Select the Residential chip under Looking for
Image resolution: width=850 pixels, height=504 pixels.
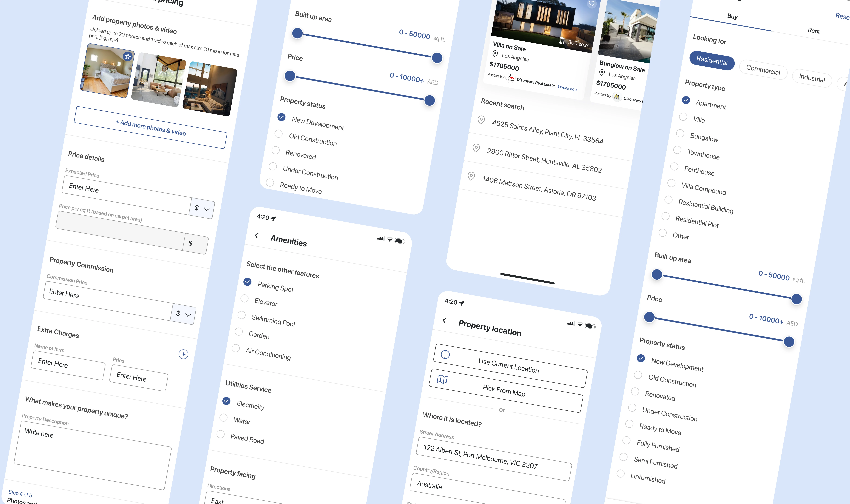click(x=712, y=60)
